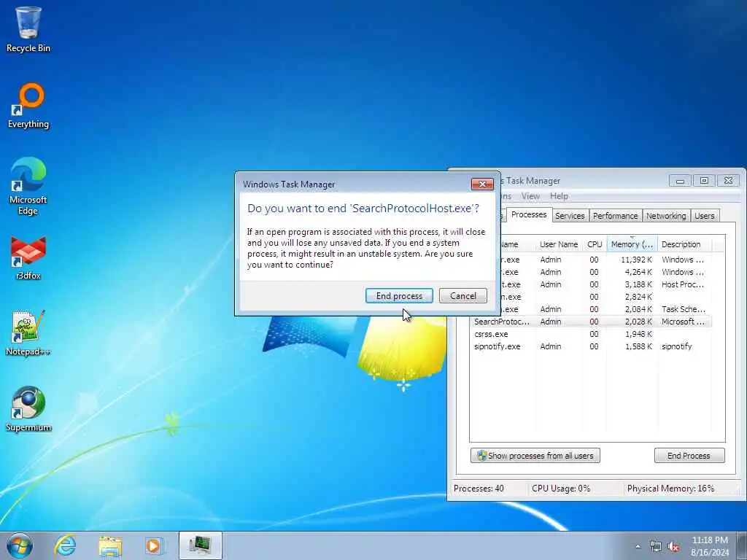Open the clock showing 11:18 PM
Screen dimensions: 747x560
tap(709, 546)
